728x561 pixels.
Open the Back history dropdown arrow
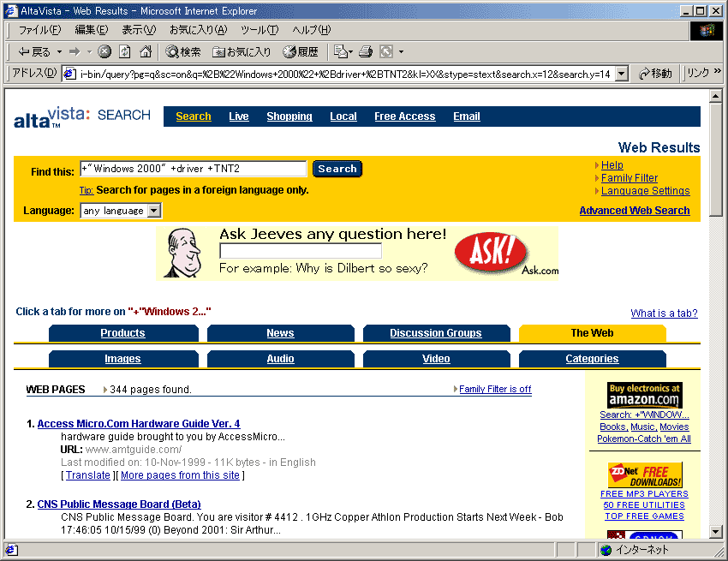59,51
